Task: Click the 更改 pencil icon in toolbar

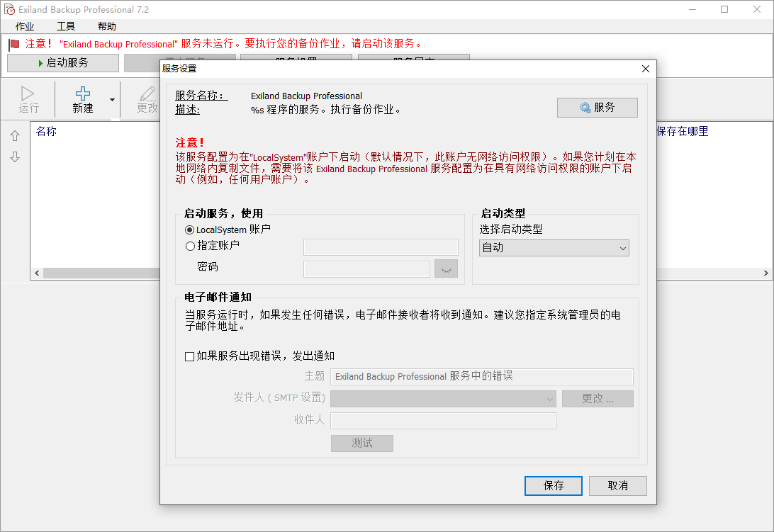Action: point(147,94)
